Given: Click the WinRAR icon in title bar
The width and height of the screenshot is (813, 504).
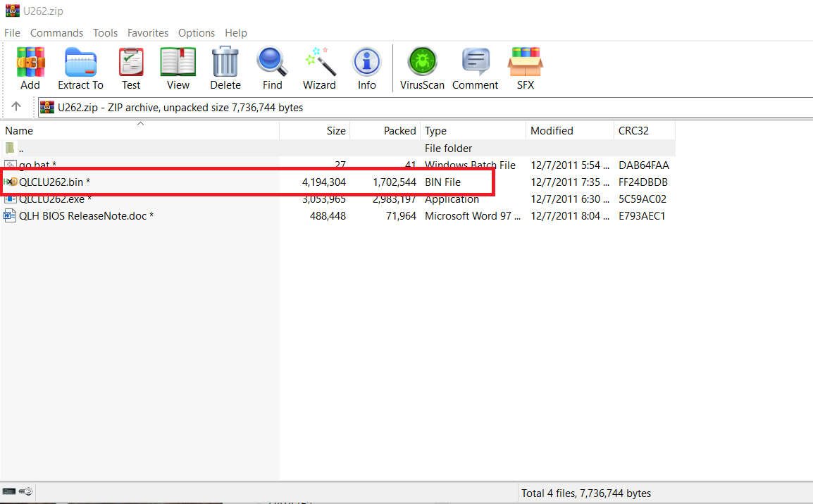Looking at the screenshot, I should tap(13, 11).
